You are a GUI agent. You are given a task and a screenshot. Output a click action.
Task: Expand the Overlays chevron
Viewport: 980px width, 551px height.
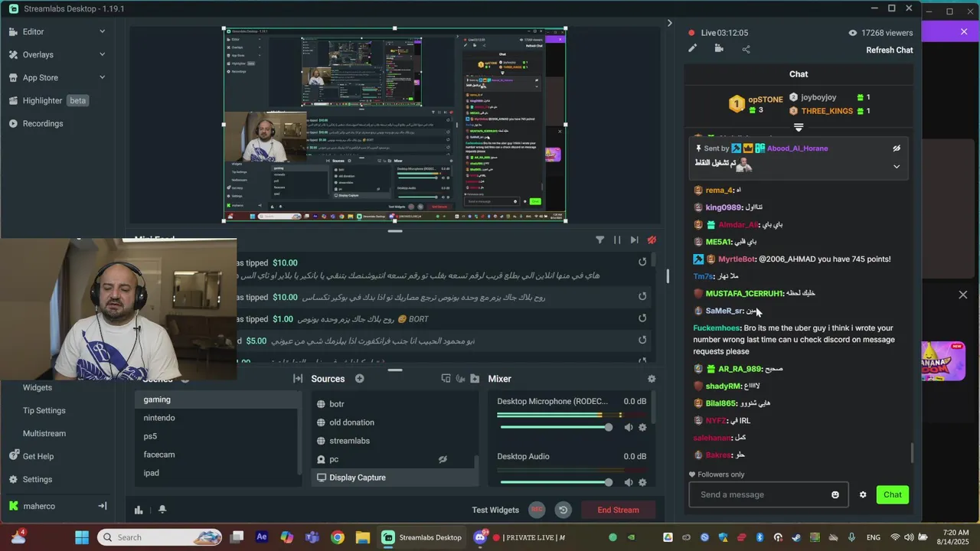102,54
